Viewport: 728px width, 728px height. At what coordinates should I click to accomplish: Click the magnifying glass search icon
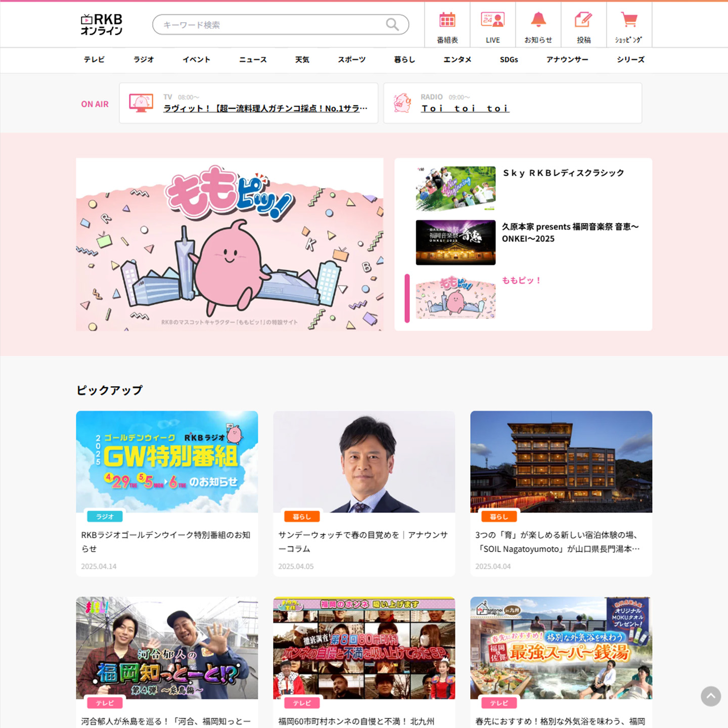coord(392,24)
